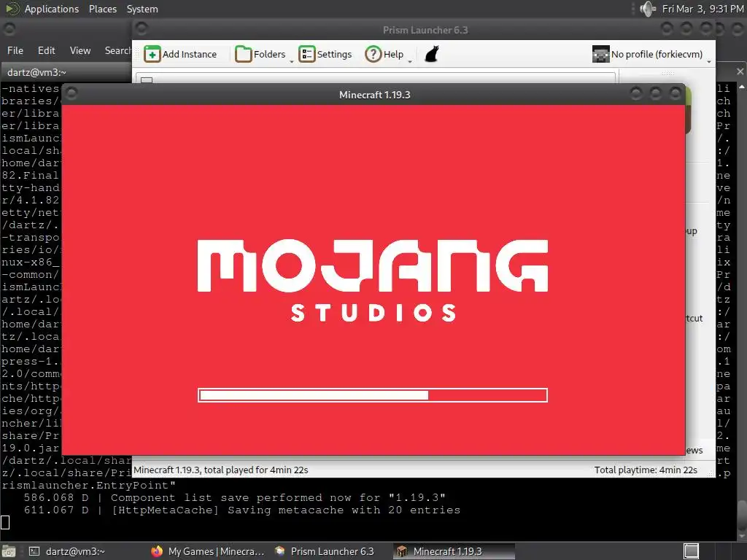747x560 pixels.
Task: Open the Places menu in top panel
Action: coord(102,9)
